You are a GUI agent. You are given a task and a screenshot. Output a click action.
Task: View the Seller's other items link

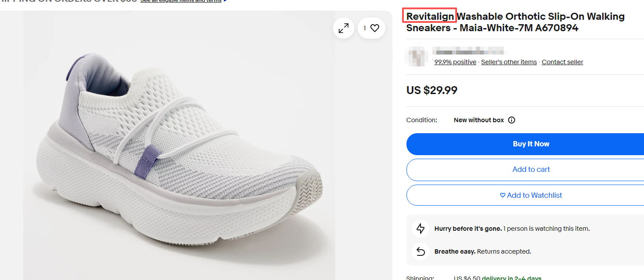point(509,62)
